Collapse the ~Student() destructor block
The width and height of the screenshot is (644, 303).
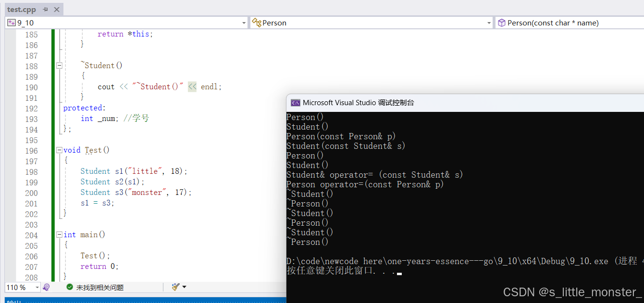(59, 66)
